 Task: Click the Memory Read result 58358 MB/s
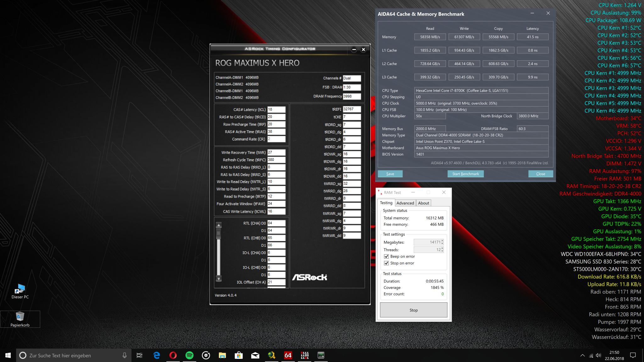point(430,37)
